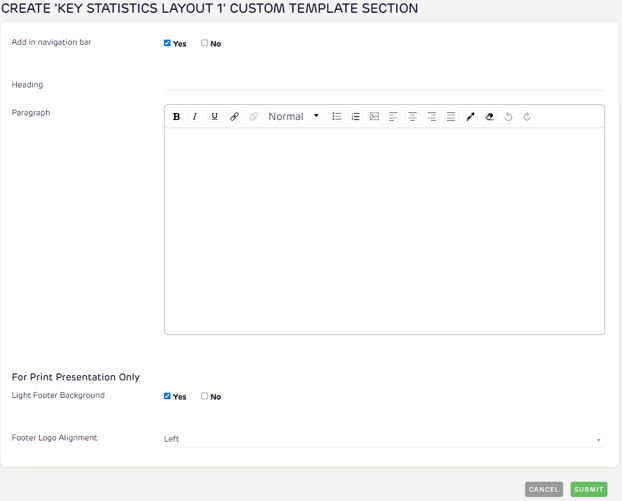Insert a hyperlink in the paragraph

[x=234, y=117]
